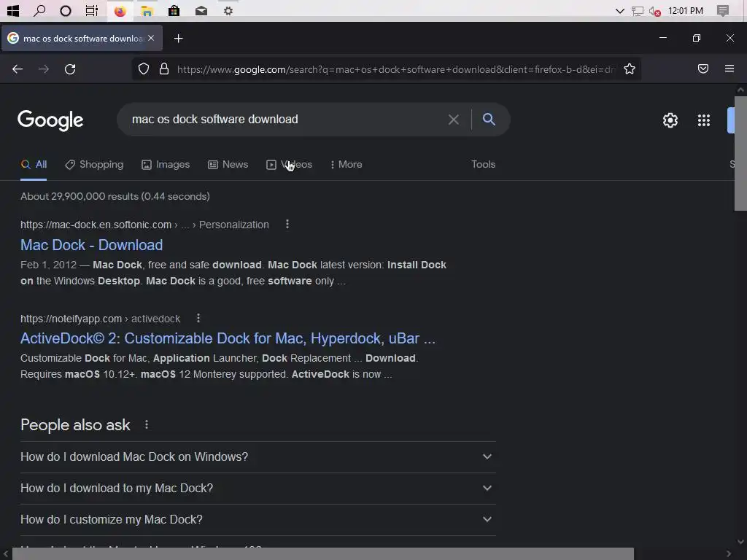Open the ActiveDock 2 result link
This screenshot has height=560, width=747.
point(228,338)
